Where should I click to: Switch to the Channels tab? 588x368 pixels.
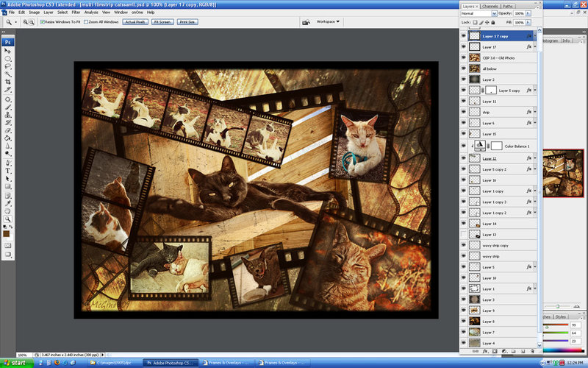[490, 5]
